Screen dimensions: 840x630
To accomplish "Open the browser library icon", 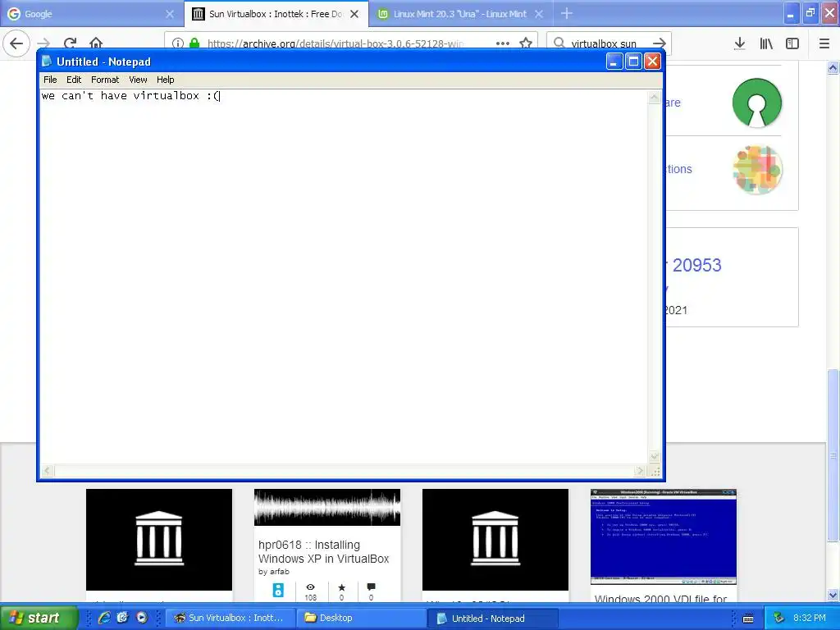I will 766,43.
